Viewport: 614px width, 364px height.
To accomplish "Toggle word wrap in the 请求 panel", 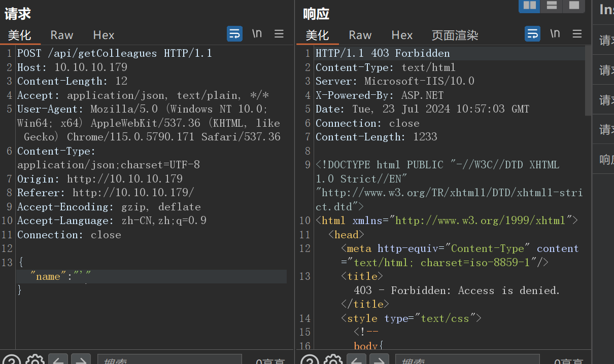I will click(x=234, y=34).
